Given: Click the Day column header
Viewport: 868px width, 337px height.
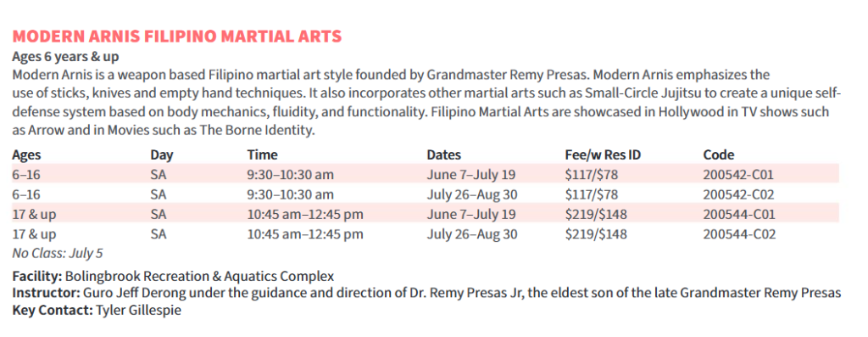Looking at the screenshot, I should (161, 155).
